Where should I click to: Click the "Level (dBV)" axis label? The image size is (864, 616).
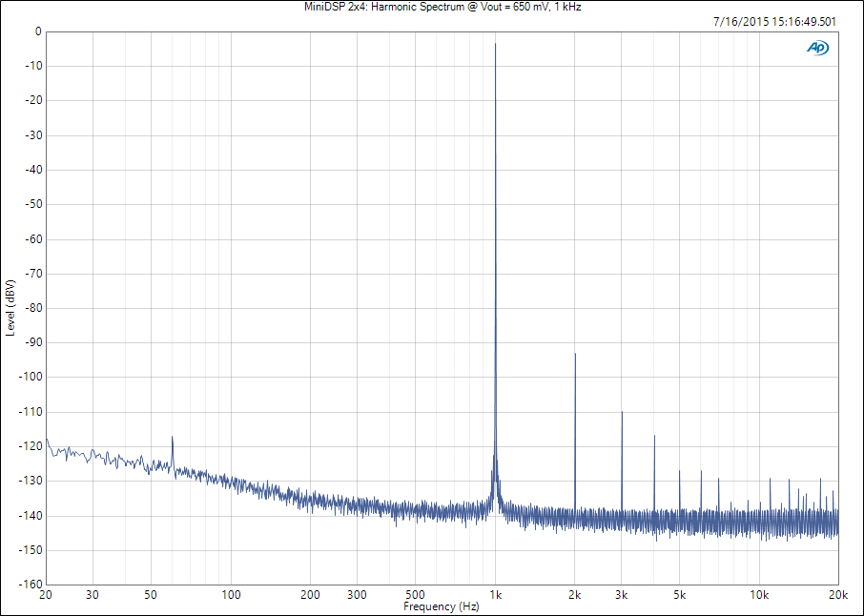(x=10, y=308)
